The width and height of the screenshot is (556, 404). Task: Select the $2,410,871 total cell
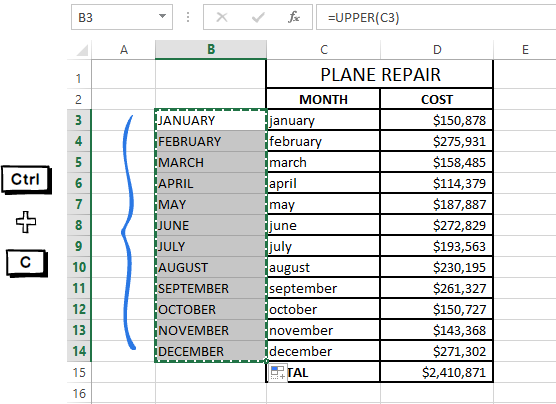(x=437, y=372)
